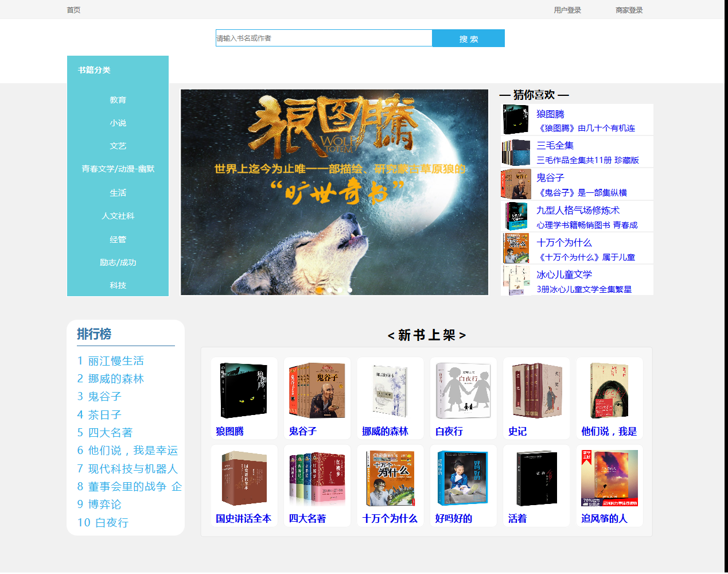Open 活着 title link

pyautogui.click(x=517, y=518)
